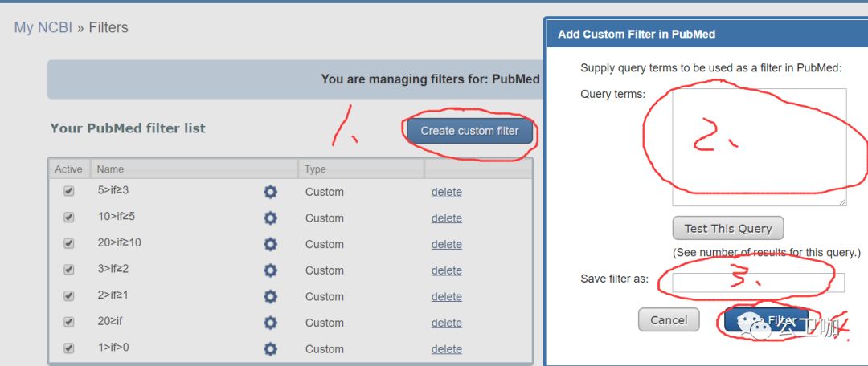Click Custom type in 20≥if row
The width and height of the screenshot is (868, 366).
click(325, 323)
